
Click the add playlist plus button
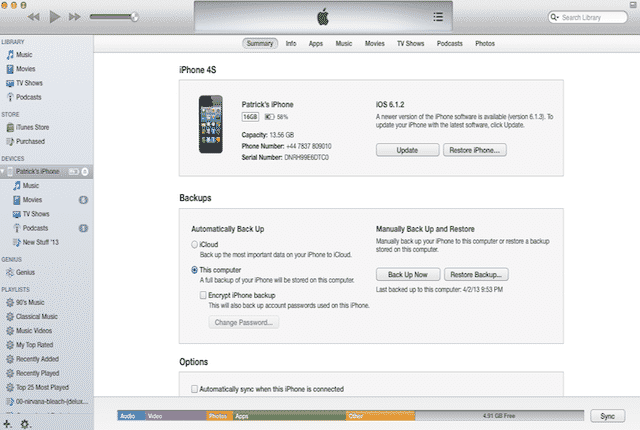click(x=7, y=424)
